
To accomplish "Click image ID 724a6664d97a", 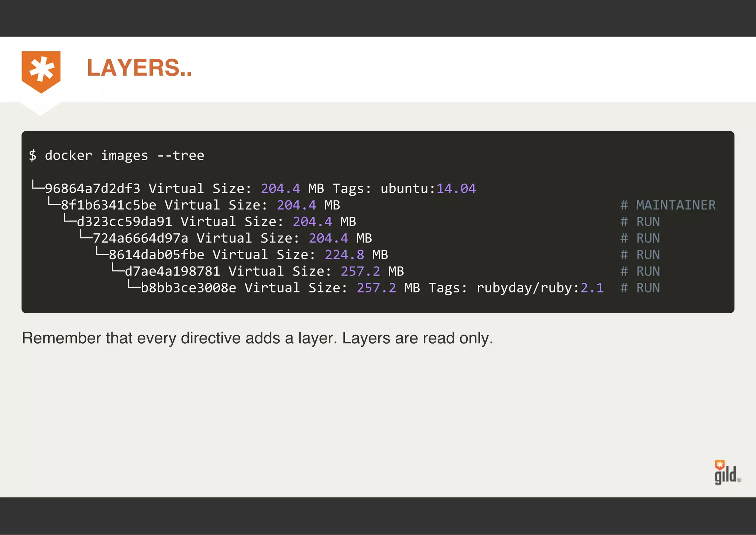I will point(140,239).
